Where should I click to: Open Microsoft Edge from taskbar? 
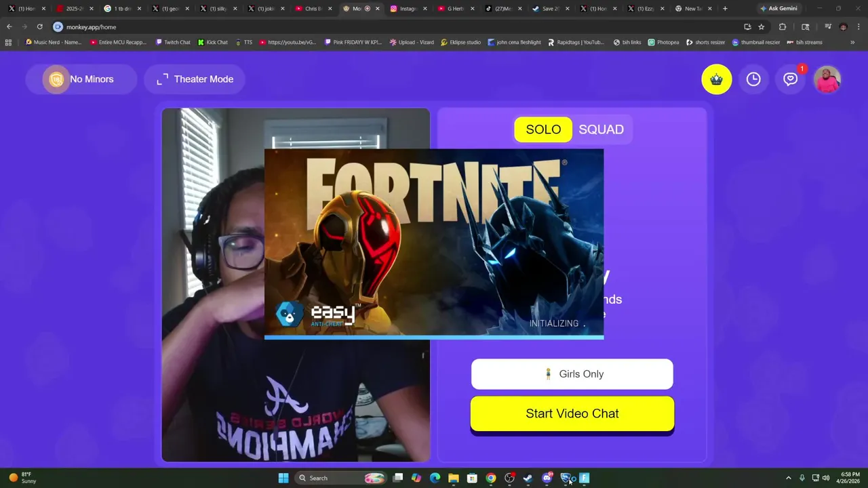pos(435,478)
